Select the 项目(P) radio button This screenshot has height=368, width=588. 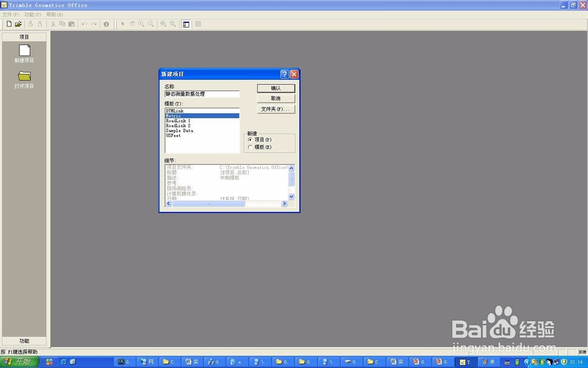pos(250,140)
